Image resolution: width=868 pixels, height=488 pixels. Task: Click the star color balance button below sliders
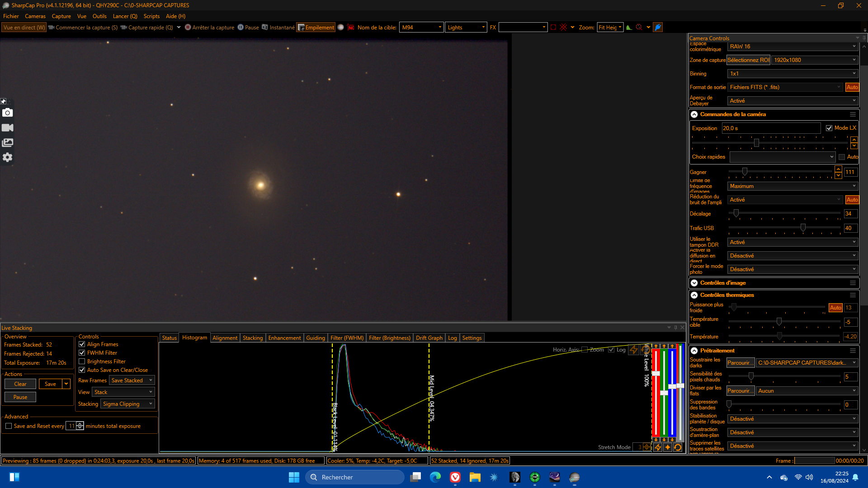click(x=668, y=447)
